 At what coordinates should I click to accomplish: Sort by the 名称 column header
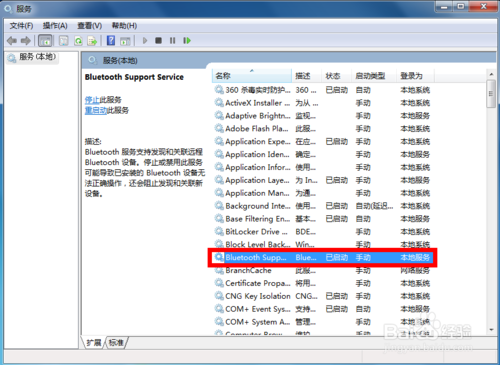point(252,76)
